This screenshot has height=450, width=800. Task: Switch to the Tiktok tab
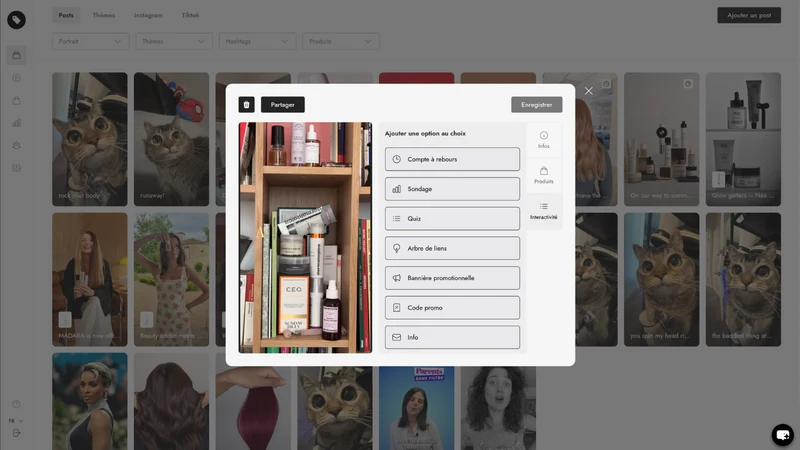tap(190, 15)
